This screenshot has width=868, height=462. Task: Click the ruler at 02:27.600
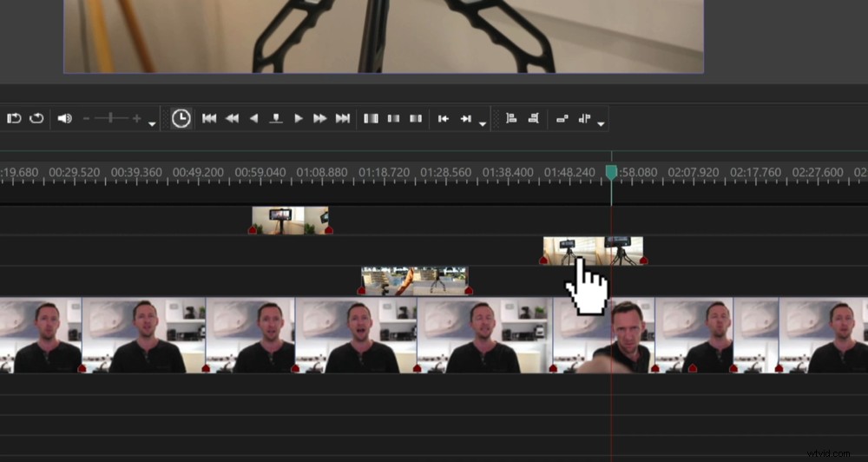pyautogui.click(x=818, y=172)
